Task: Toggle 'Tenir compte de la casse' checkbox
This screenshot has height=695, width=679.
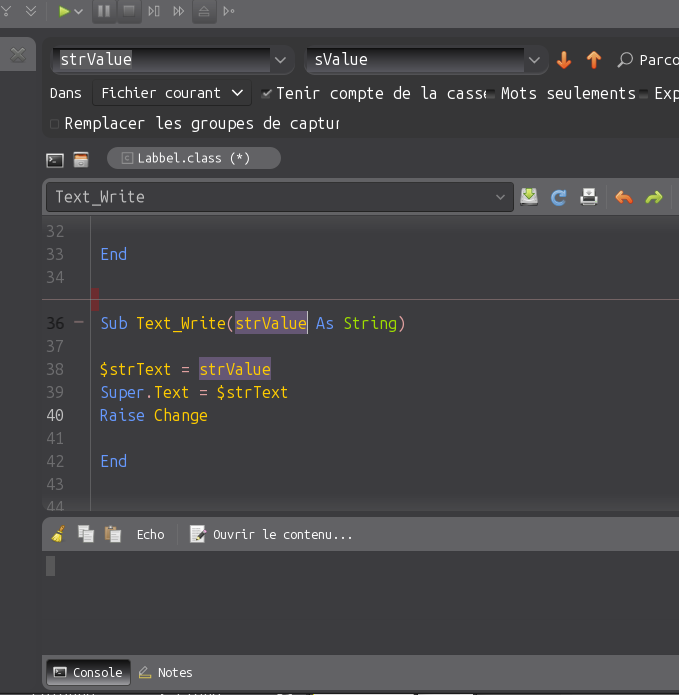Action: tap(266, 93)
